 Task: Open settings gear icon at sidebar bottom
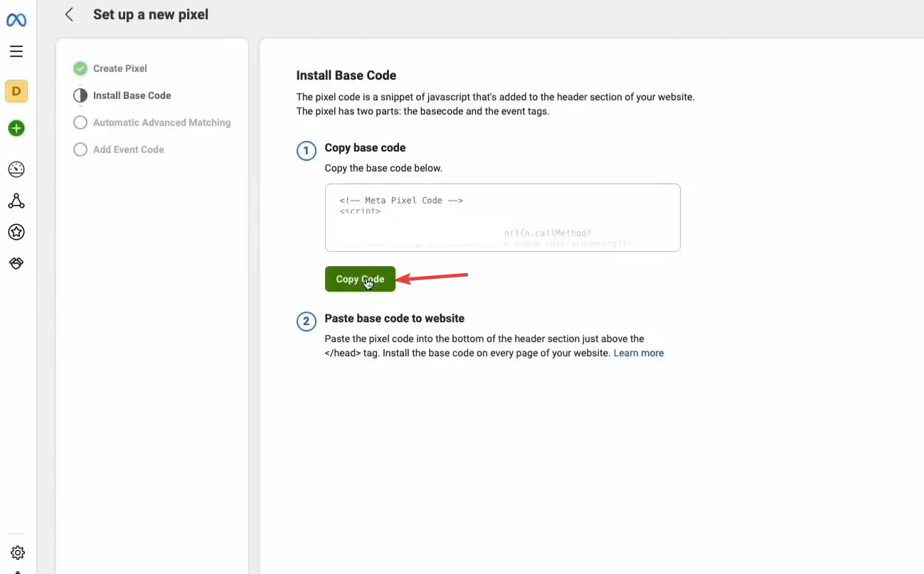[x=18, y=553]
